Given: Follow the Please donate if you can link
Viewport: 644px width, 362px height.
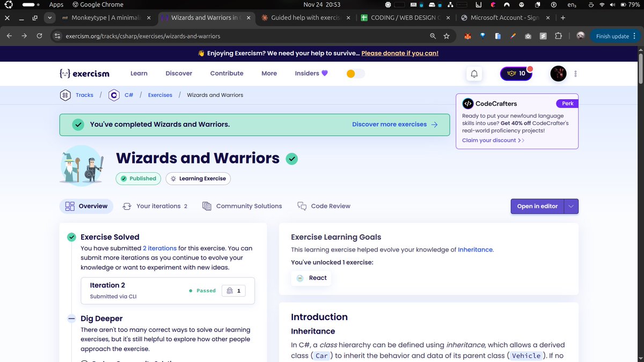Looking at the screenshot, I should coord(400,53).
